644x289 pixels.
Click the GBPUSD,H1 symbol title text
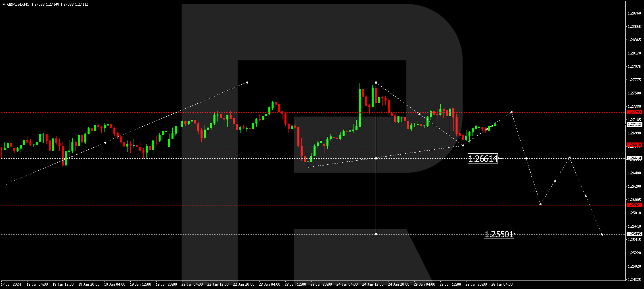tap(18, 4)
